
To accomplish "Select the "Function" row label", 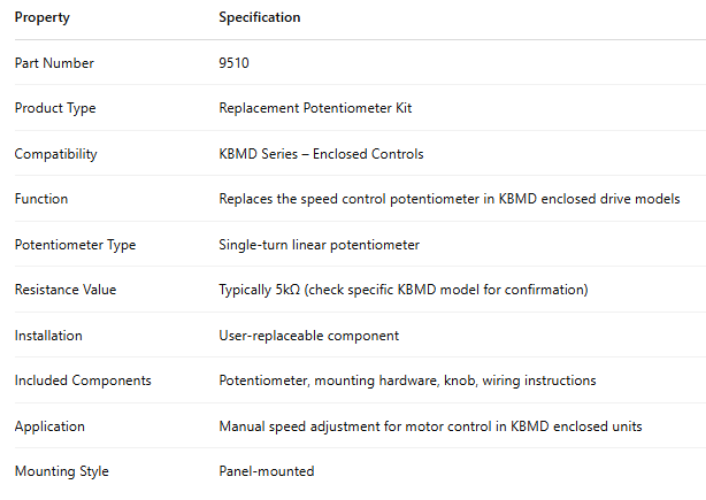I will 41,199.
